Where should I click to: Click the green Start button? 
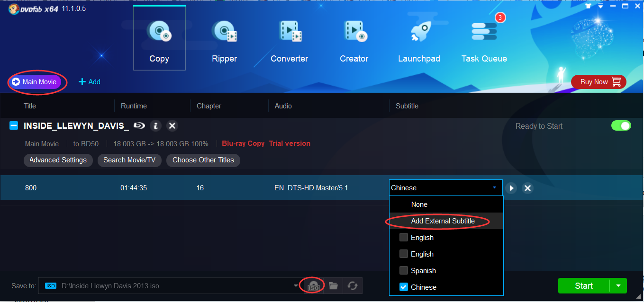(x=584, y=285)
